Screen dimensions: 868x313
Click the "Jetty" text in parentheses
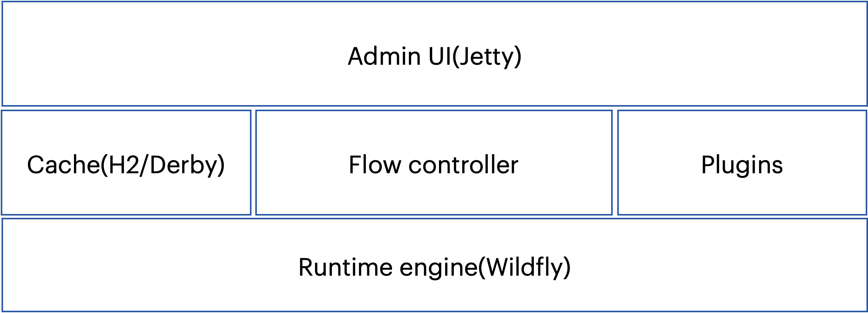point(487,56)
